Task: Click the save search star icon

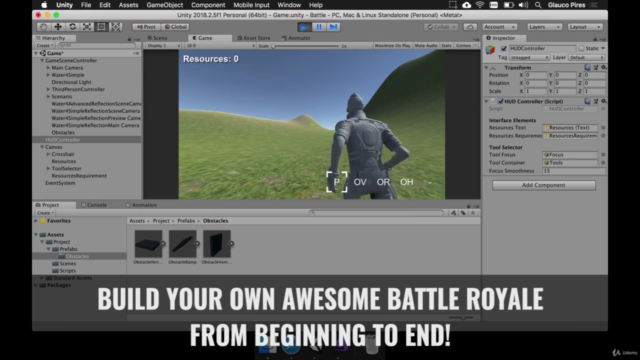Action: 473,213
